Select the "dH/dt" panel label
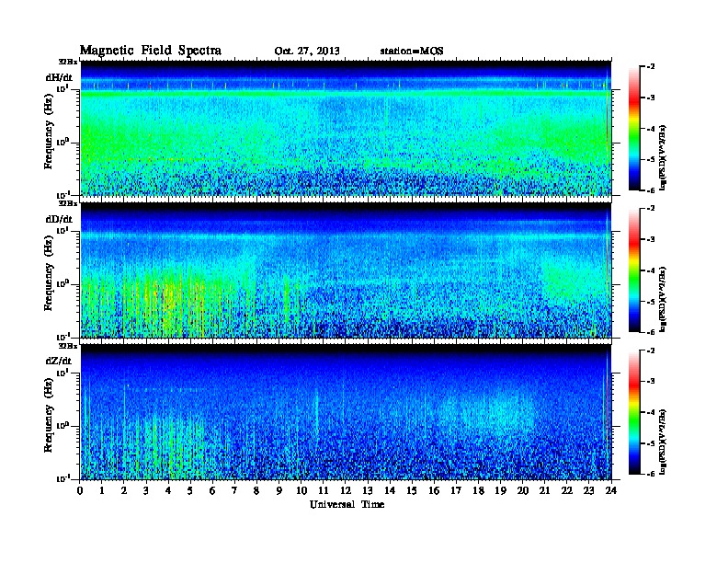The height and width of the screenshot is (563, 728). tap(59, 77)
